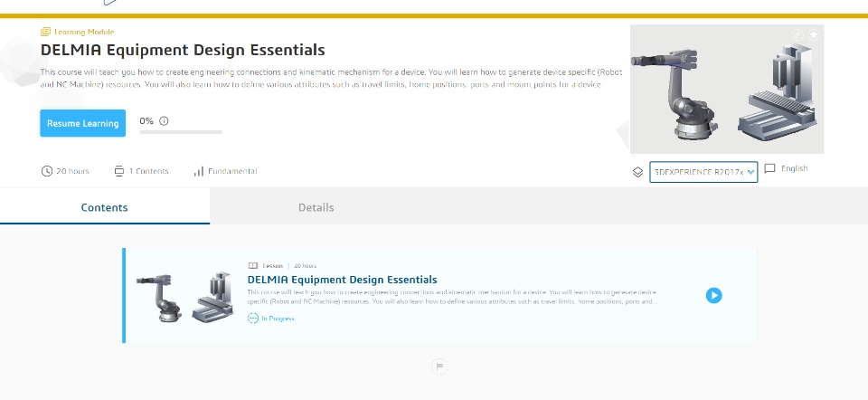This screenshot has height=400, width=868.
Task: Click the Learning Module icon at top
Action: pos(45,33)
